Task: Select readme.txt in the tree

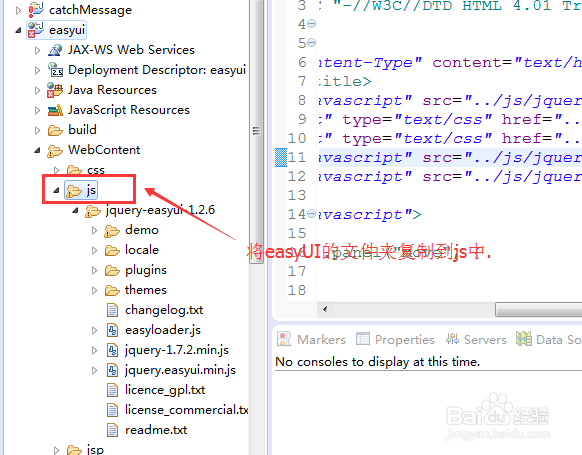Action: 156,430
